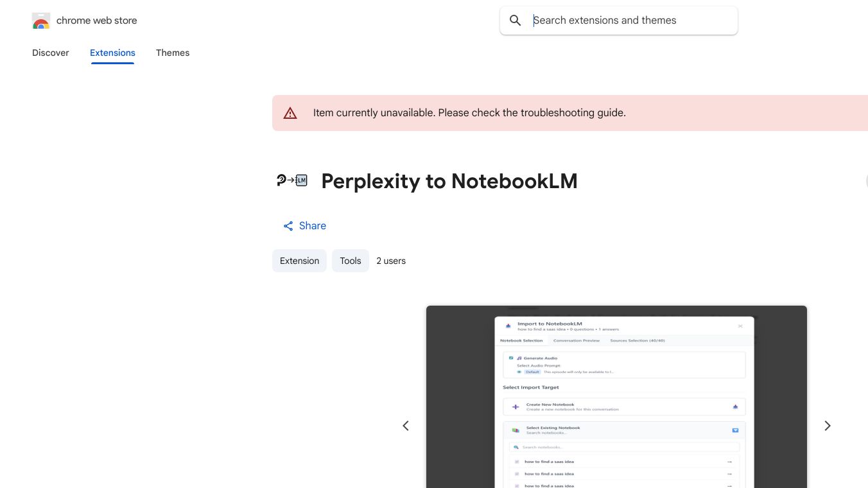Screen dimensions: 868x488
Task: Click the Perplexity to NotebookLM extension icon
Action: pyautogui.click(x=291, y=180)
